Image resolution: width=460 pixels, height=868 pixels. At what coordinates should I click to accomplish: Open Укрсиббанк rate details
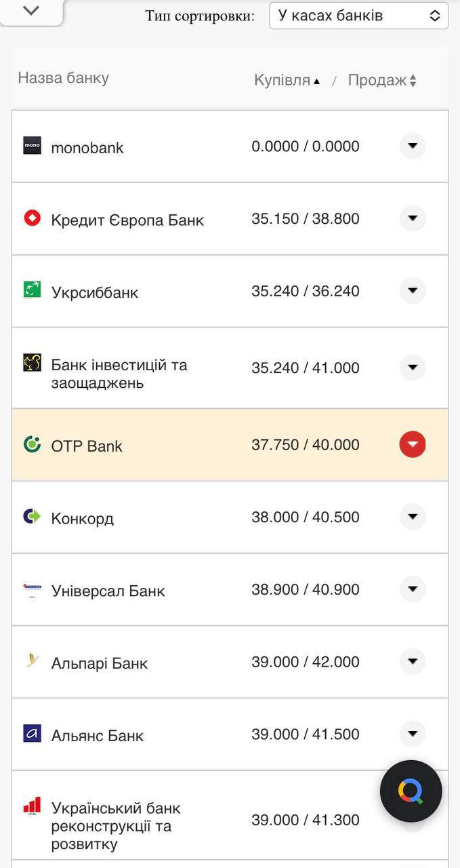click(x=412, y=291)
